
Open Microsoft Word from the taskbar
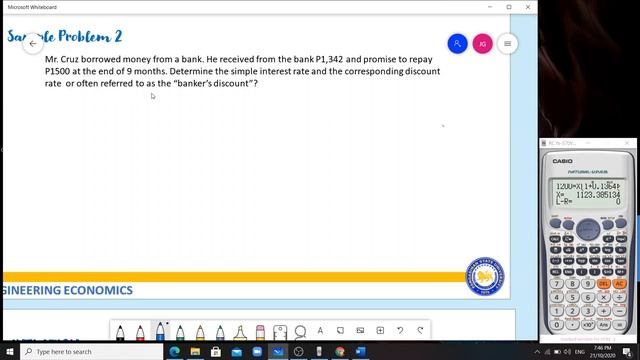click(361, 351)
